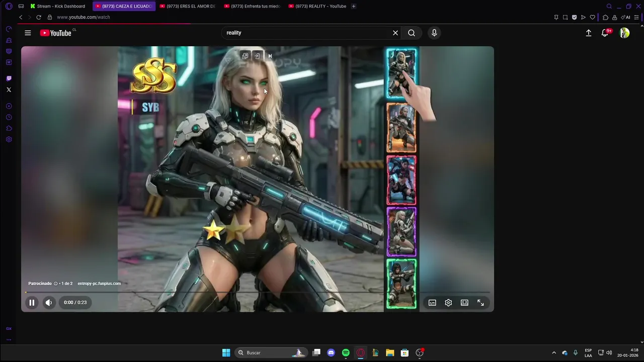Open the Aria AI assistant button
This screenshot has width=644, height=362.
point(626,17)
